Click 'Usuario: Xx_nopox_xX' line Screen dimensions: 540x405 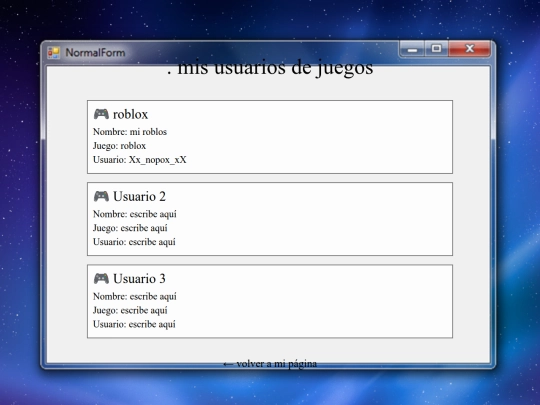(140, 160)
